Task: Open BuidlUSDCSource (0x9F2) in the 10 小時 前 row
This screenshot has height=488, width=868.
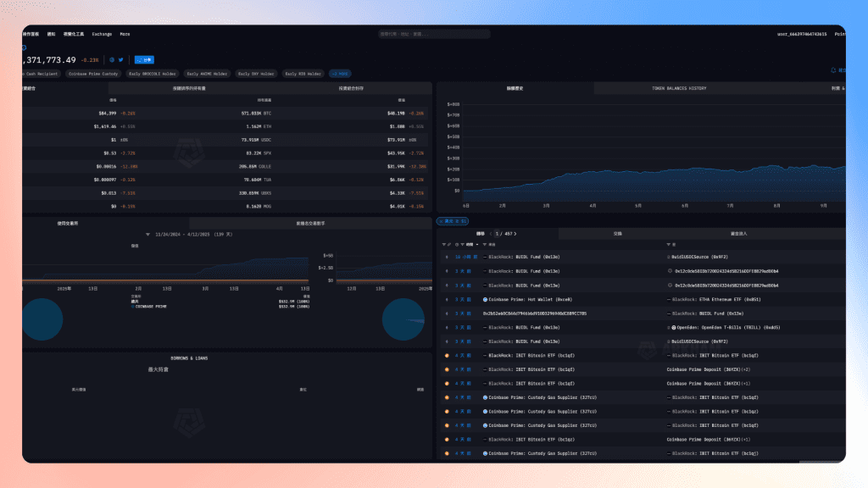Action: (x=699, y=258)
